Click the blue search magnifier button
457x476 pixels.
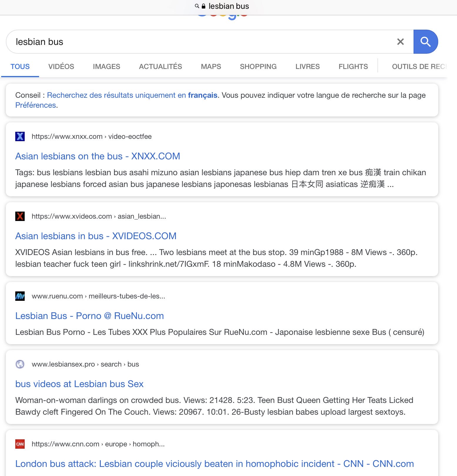(426, 42)
